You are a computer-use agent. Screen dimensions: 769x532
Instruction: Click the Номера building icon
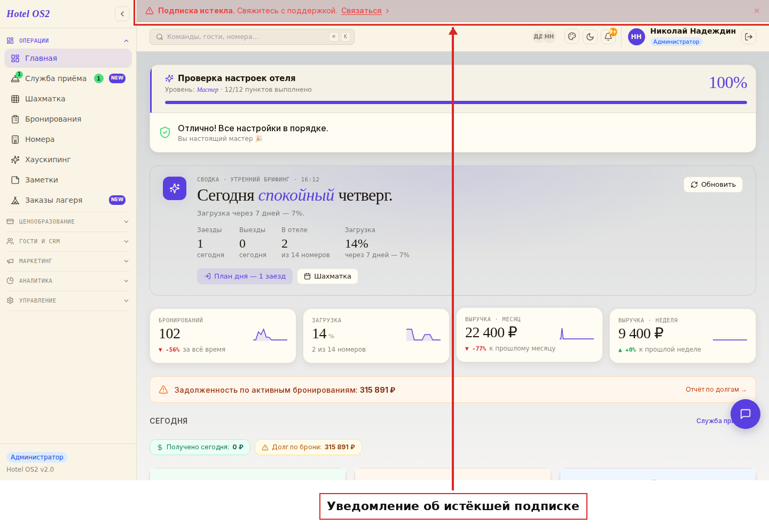[15, 139]
